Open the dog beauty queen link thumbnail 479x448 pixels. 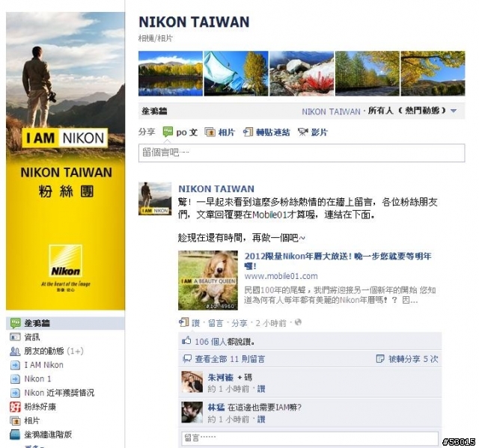(208, 280)
